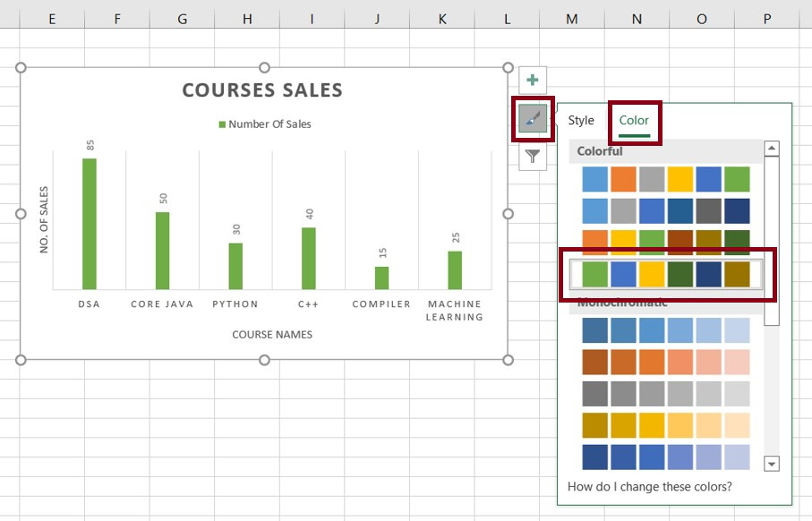Viewport: 812px width, 521px height.
Task: Click the palette scrollbar up arrow
Action: pyautogui.click(x=772, y=148)
